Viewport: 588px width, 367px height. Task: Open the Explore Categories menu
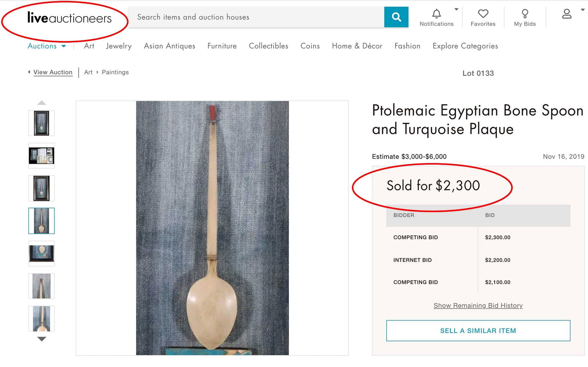point(465,46)
